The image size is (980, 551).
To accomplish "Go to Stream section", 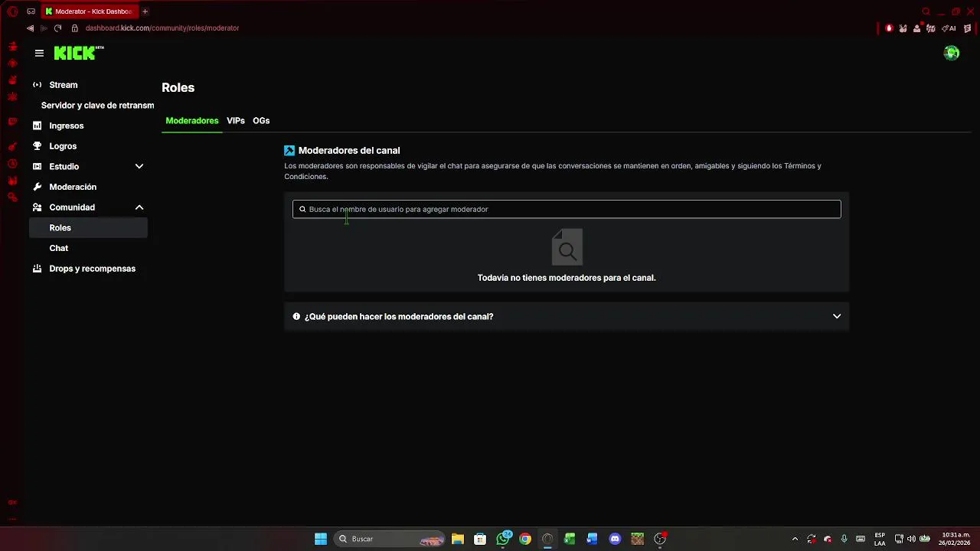I will coord(64,85).
